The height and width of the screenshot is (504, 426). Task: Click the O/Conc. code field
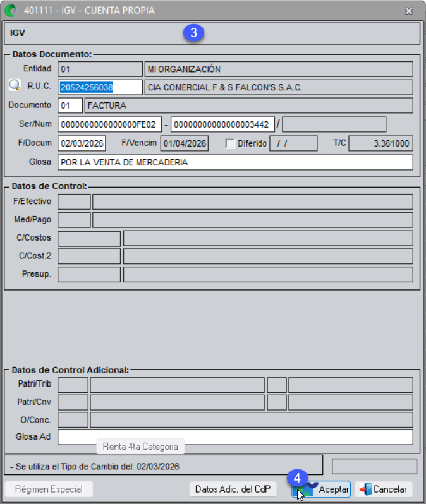(73, 420)
